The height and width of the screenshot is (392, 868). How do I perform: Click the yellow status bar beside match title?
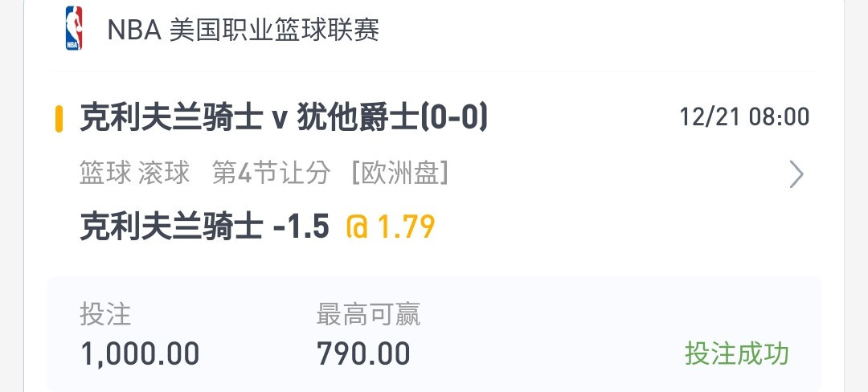(x=59, y=119)
